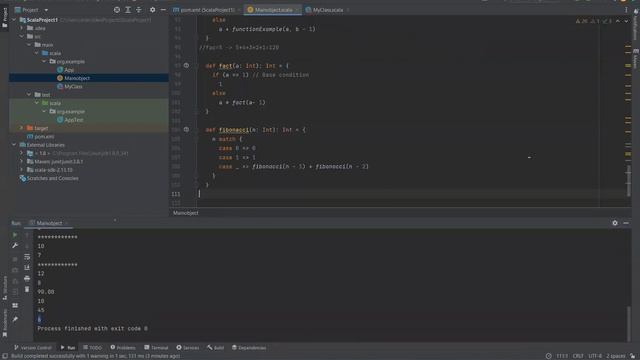Image resolution: width=640 pixels, height=360 pixels.
Task: Open Project panel gear options
Action: tap(152, 10)
